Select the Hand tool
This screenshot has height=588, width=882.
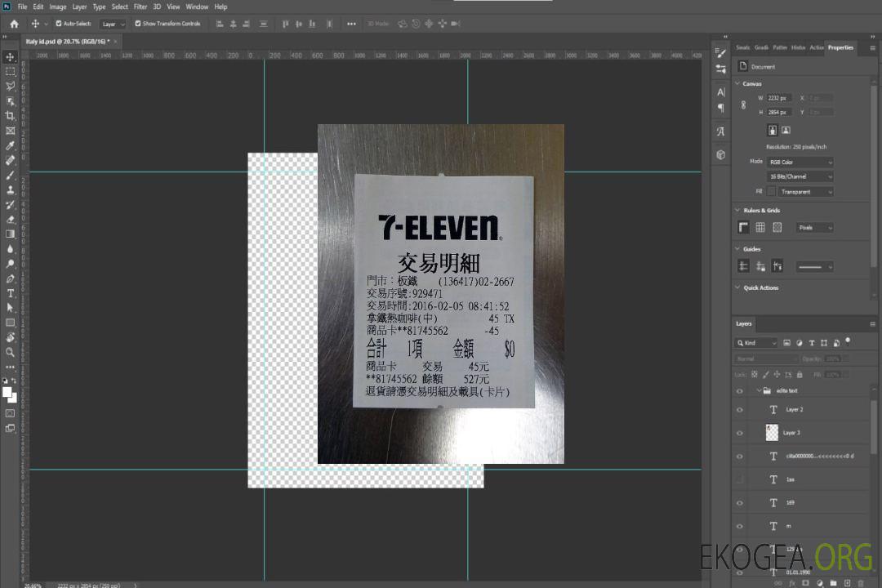10,337
